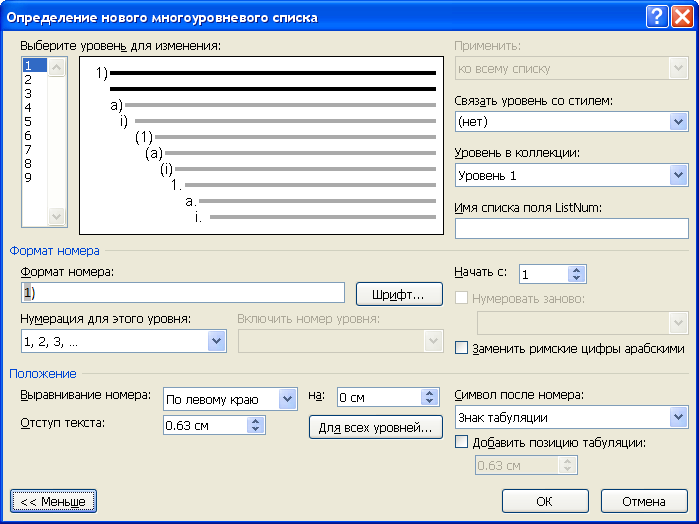This screenshot has width=699, height=524.
Task: Select level 8 in the level list
Action: pyautogui.click(x=35, y=164)
